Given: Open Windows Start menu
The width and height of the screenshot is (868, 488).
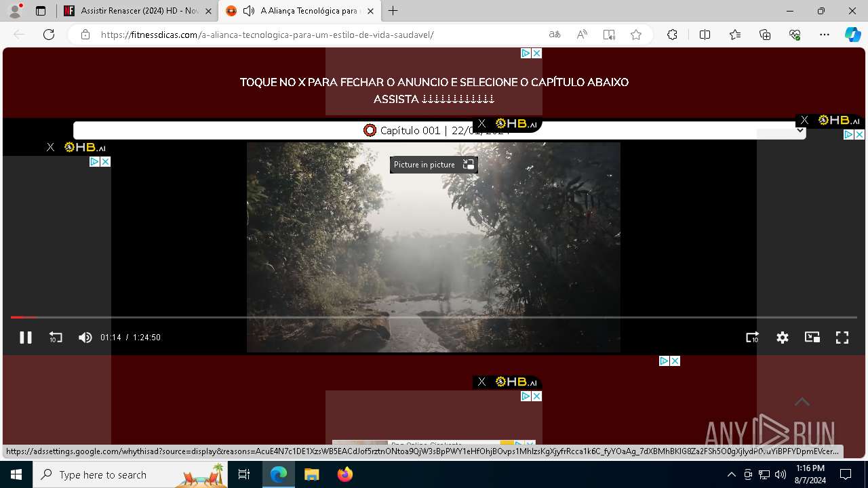Looking at the screenshot, I should (x=16, y=474).
